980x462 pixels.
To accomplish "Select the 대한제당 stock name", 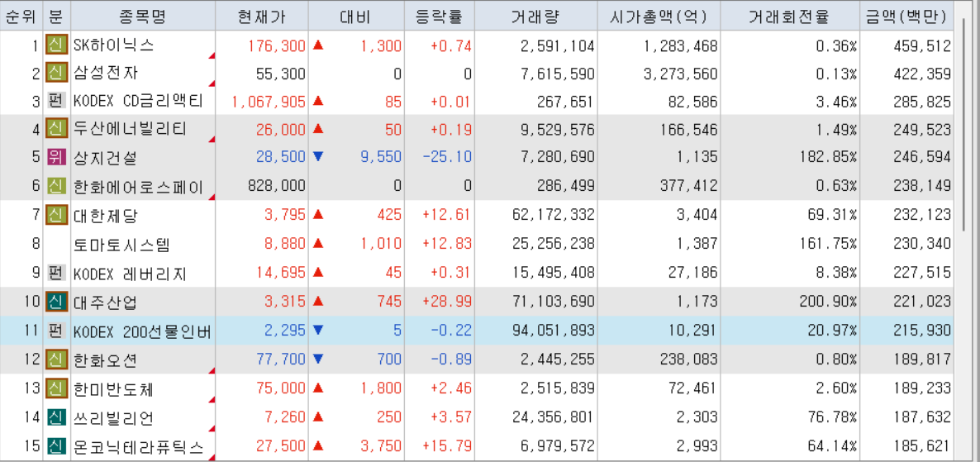I will [106, 217].
